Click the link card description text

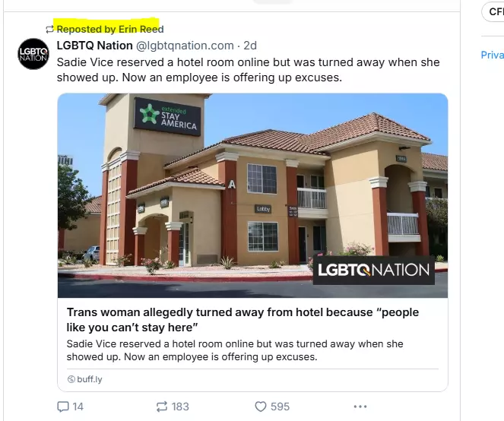coord(235,350)
